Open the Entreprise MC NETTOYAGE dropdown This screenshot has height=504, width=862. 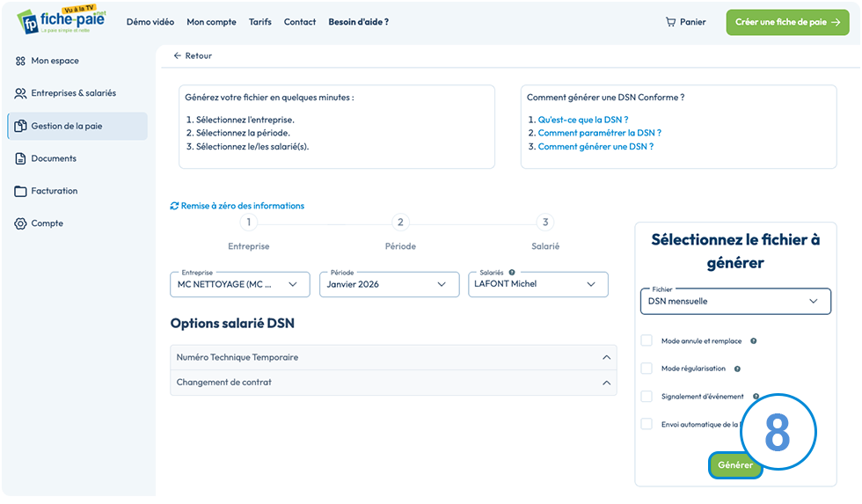point(239,284)
